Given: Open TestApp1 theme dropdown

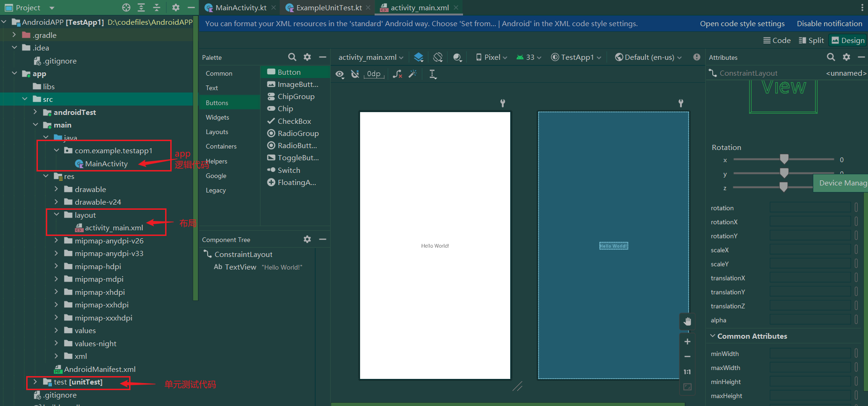Looking at the screenshot, I should [x=576, y=57].
